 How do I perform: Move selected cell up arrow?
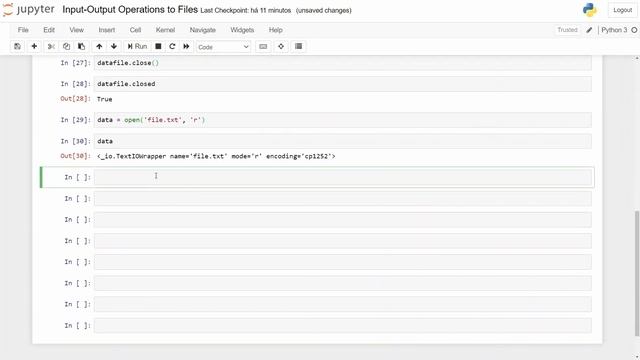pos(99,47)
